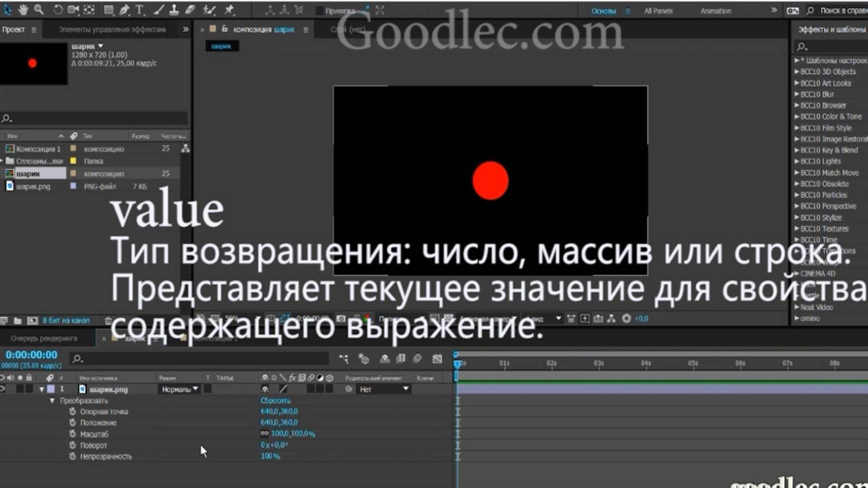Open the Composition Mini-Flowchart icon
Image resolution: width=868 pixels, height=488 pixels.
click(x=344, y=359)
